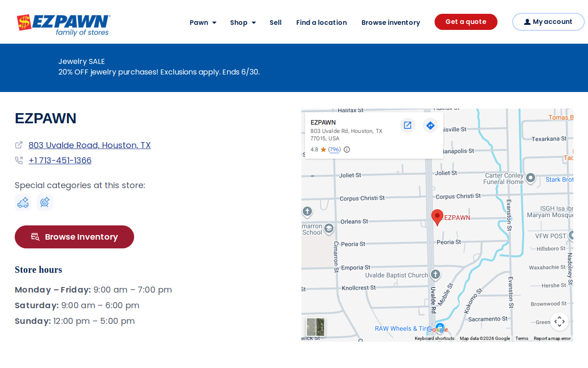Click the rating info circle icon

[x=347, y=149]
